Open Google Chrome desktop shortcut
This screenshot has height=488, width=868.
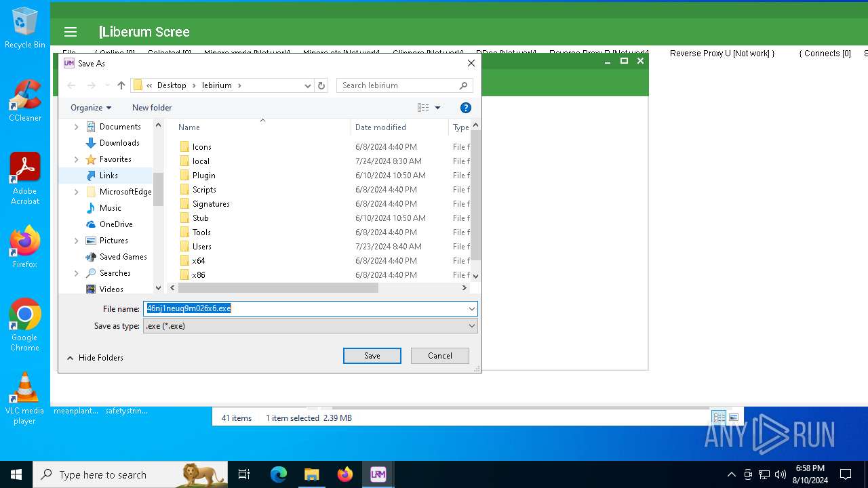click(x=25, y=325)
